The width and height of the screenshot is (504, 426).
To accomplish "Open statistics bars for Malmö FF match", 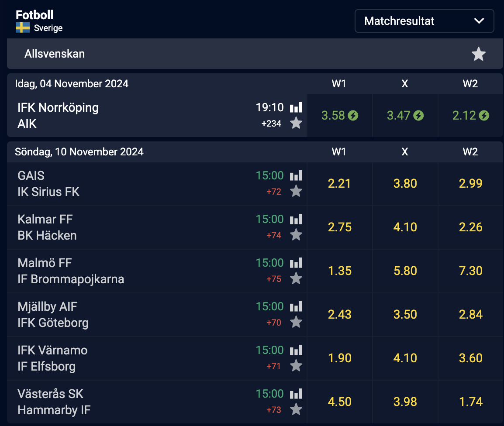I will pyautogui.click(x=296, y=263).
